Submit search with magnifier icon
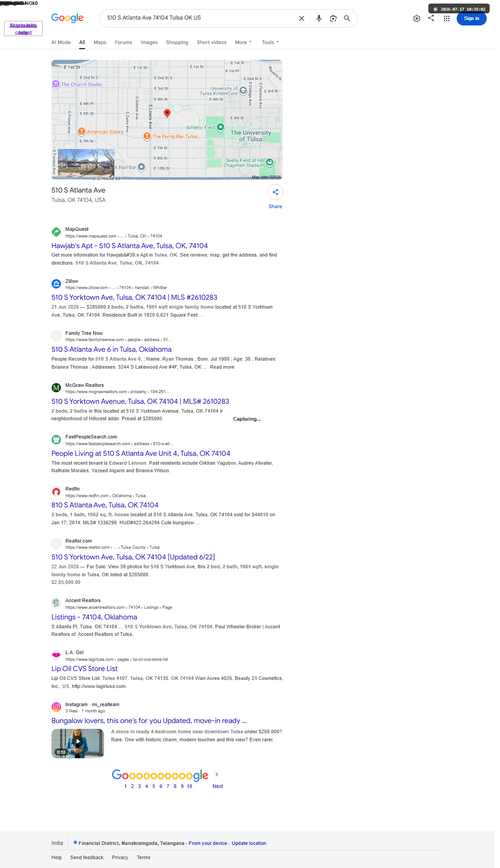This screenshot has height=868, width=500. (347, 18)
